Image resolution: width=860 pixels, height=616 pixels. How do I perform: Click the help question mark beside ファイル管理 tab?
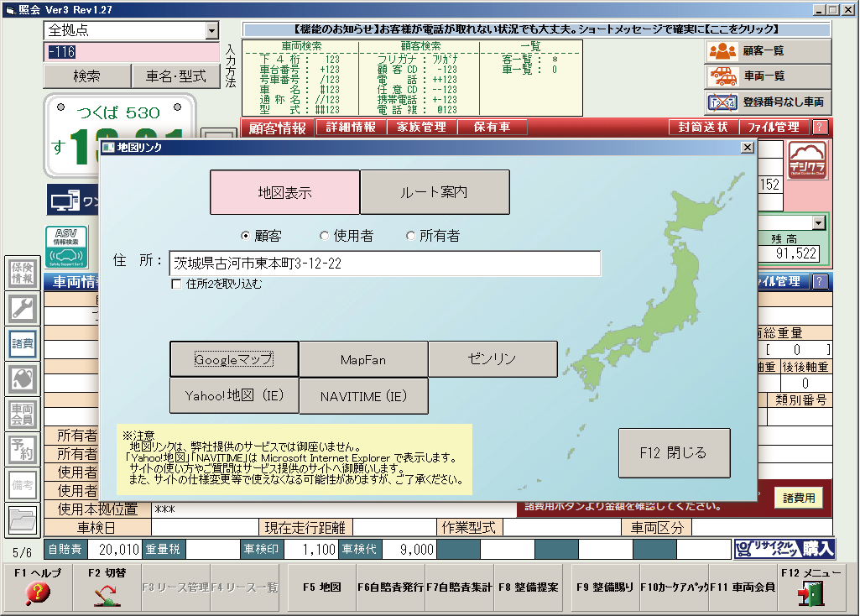click(x=820, y=128)
